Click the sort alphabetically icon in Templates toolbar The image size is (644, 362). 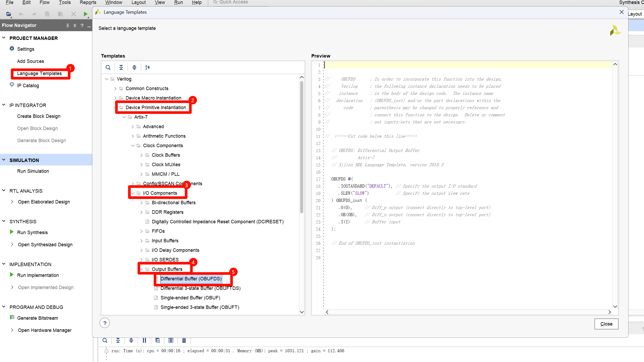point(147,67)
